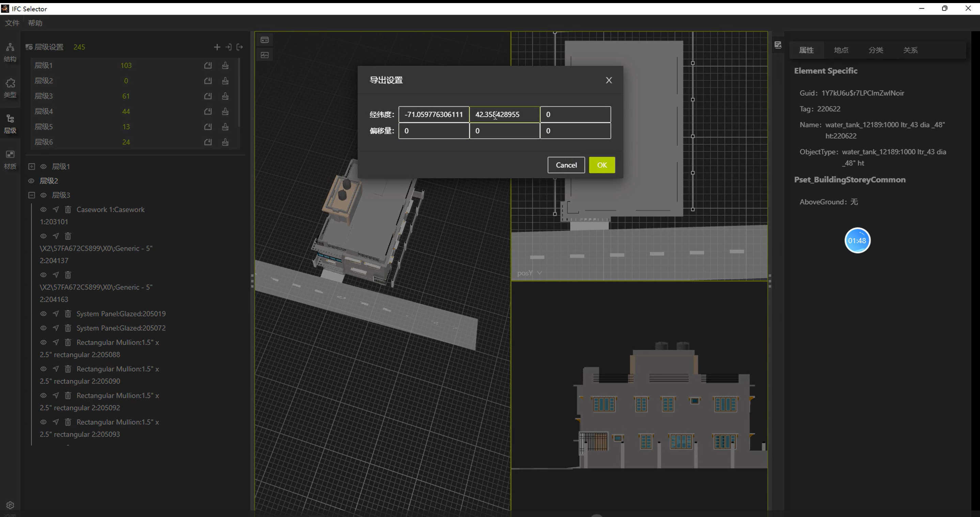Toggle visibility of 层级3 tree node
Image resolution: width=980 pixels, height=517 pixels.
43,195
